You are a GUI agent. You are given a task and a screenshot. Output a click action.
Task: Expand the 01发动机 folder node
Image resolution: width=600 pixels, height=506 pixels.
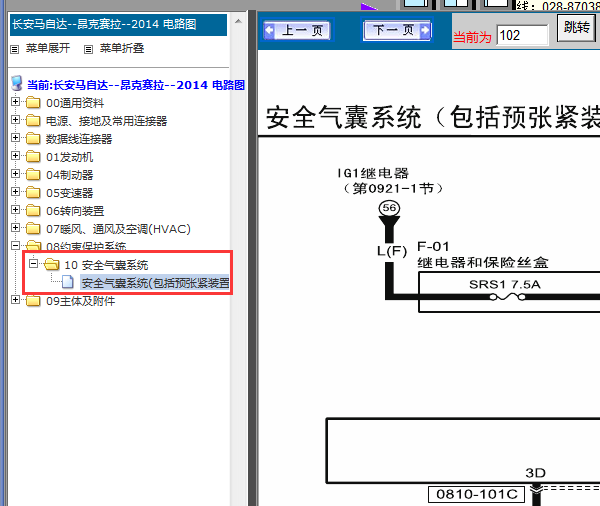click(15, 156)
